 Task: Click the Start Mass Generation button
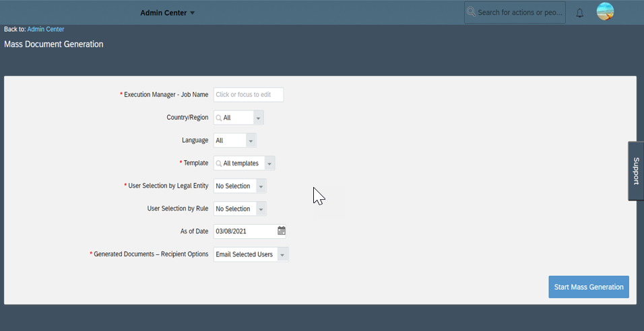click(589, 287)
